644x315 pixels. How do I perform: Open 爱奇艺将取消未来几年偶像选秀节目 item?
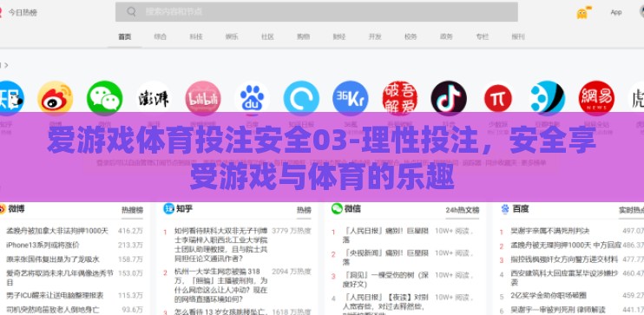[60, 278]
